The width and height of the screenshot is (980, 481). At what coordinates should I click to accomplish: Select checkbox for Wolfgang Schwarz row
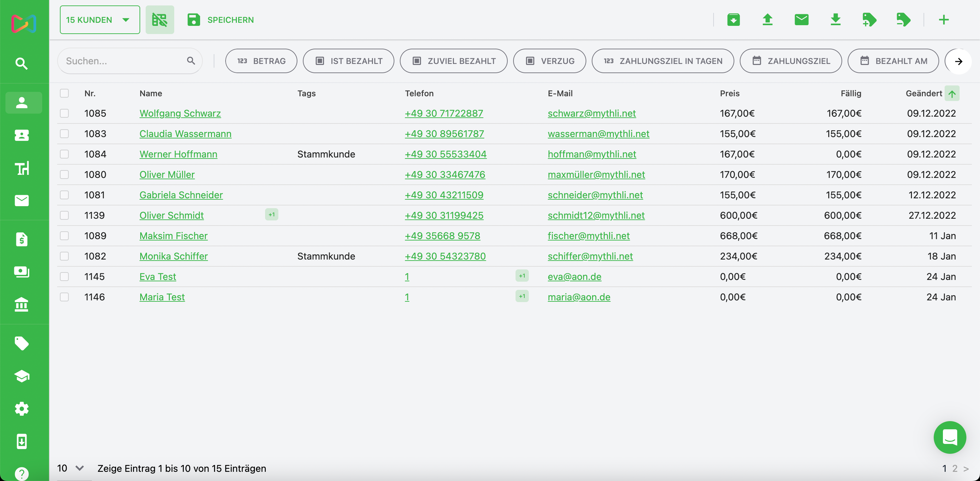[x=64, y=113]
